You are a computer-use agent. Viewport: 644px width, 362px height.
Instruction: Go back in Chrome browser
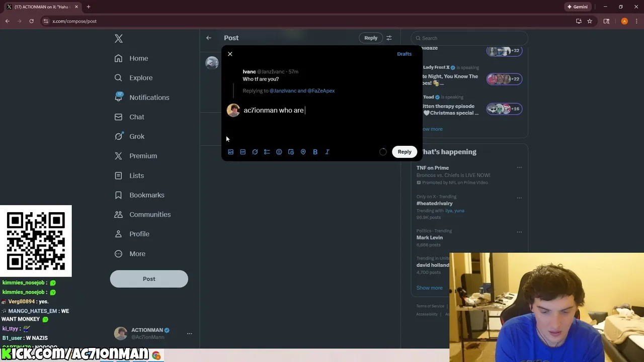(x=7, y=21)
